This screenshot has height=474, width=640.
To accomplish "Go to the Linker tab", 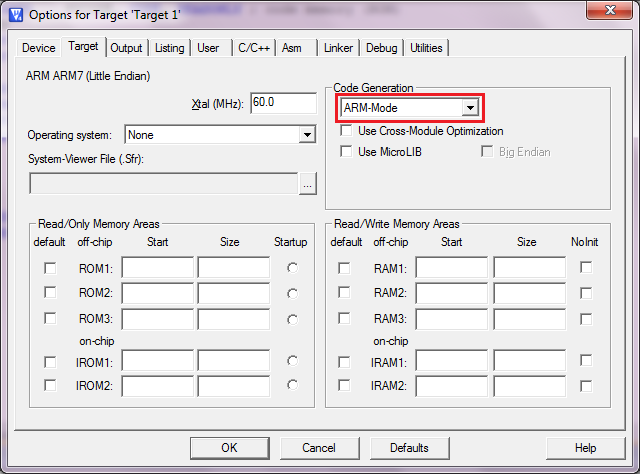I will [x=338, y=48].
